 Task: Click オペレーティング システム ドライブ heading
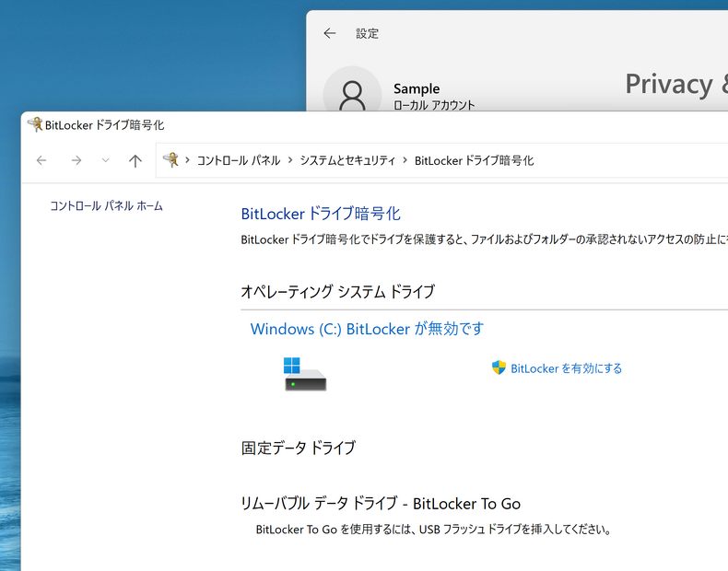pyautogui.click(x=338, y=292)
